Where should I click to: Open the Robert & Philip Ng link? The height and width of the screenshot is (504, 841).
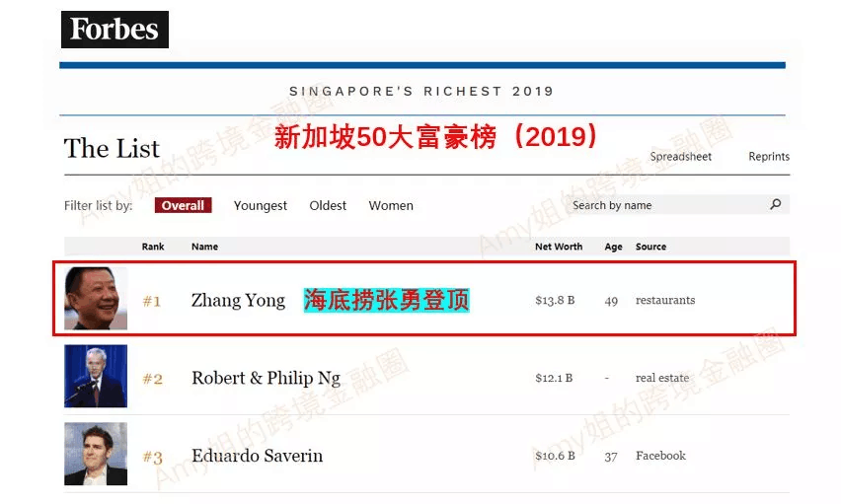[267, 378]
